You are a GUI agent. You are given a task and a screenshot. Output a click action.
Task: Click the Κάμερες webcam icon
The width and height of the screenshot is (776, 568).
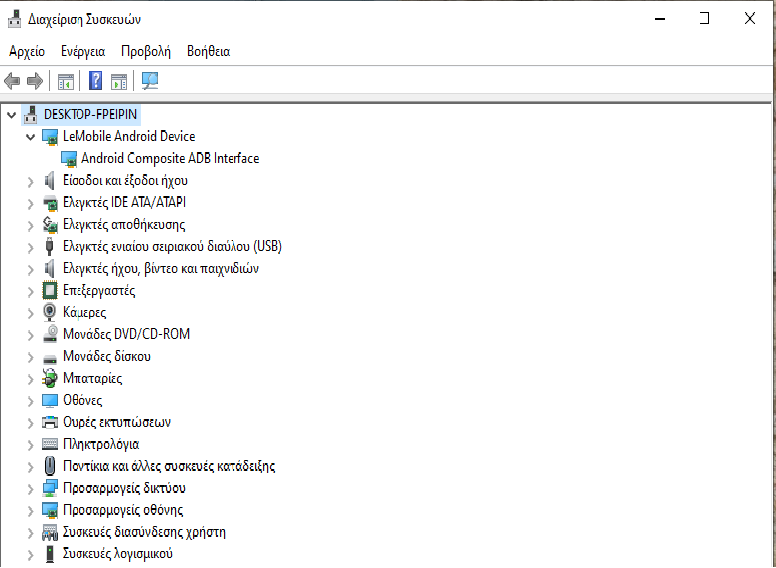51,312
